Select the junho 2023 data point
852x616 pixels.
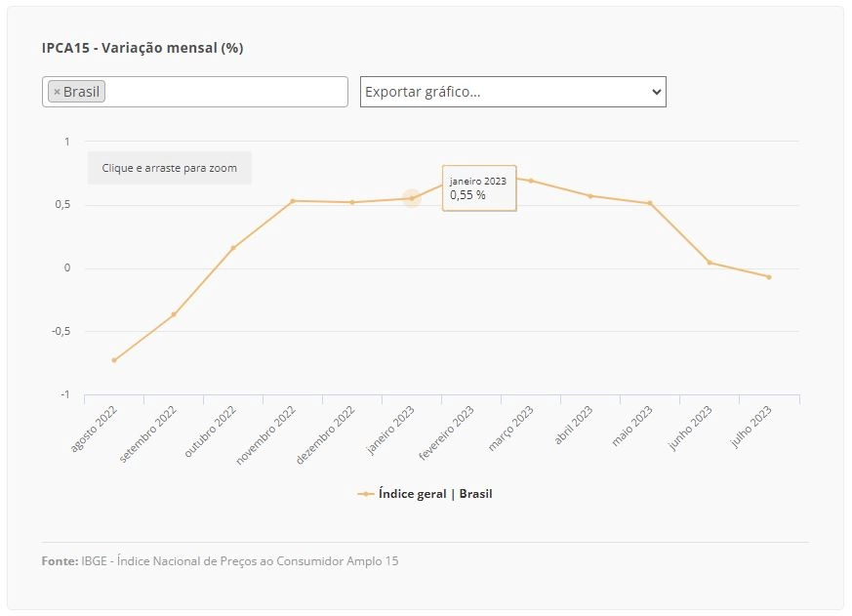(710, 263)
